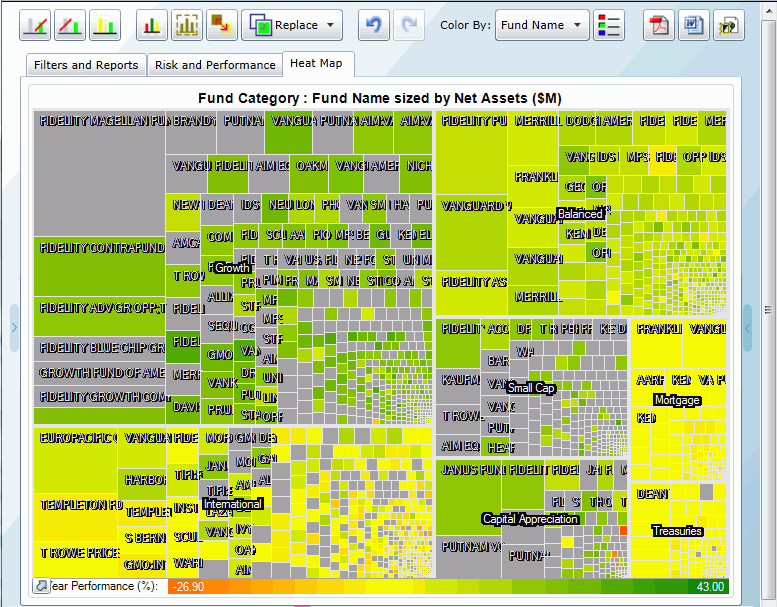Select the Heat Map tab
Viewport: 777px width, 607px height.
point(318,63)
